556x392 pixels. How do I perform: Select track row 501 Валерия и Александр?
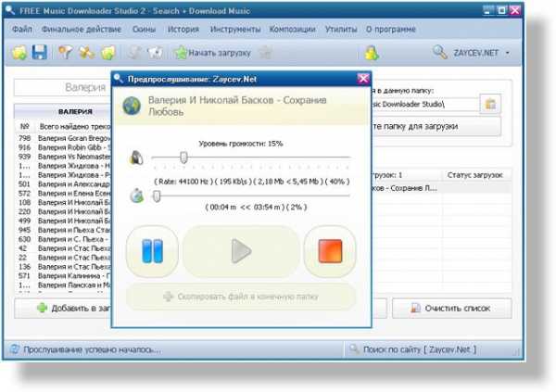(x=64, y=184)
